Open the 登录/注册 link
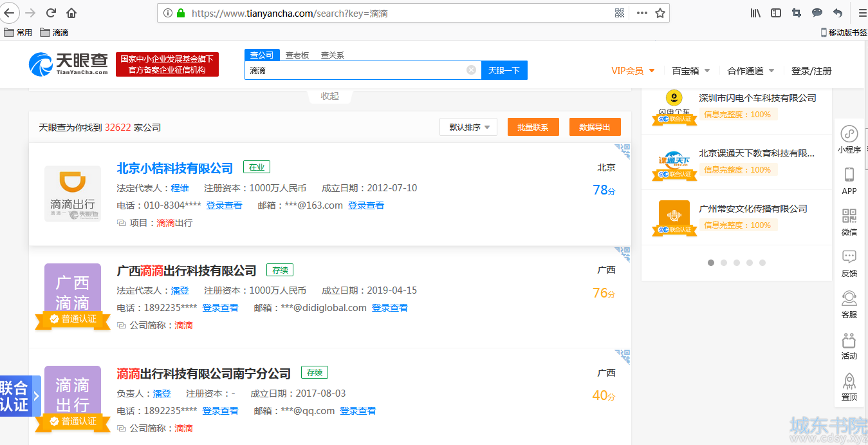This screenshot has height=445, width=868. coord(811,71)
